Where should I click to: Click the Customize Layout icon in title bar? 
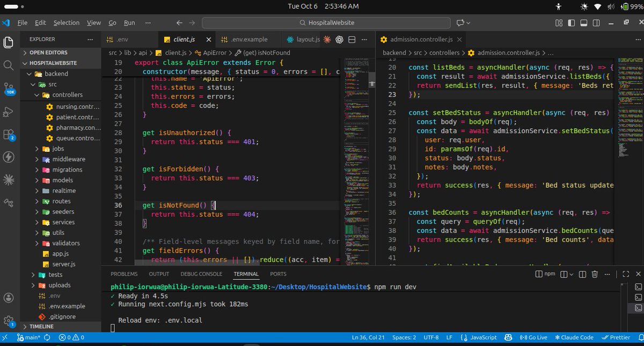pyautogui.click(x=559, y=23)
